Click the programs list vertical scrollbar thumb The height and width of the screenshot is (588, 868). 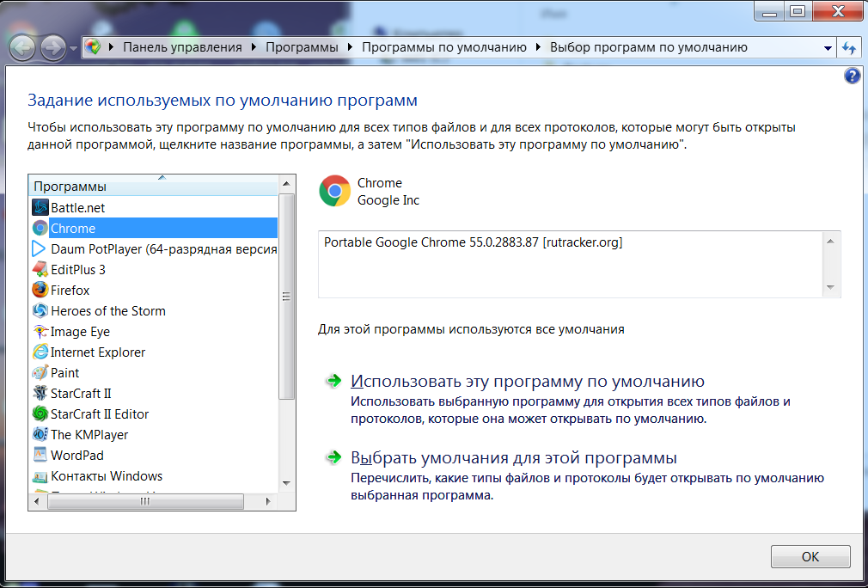pyautogui.click(x=286, y=297)
